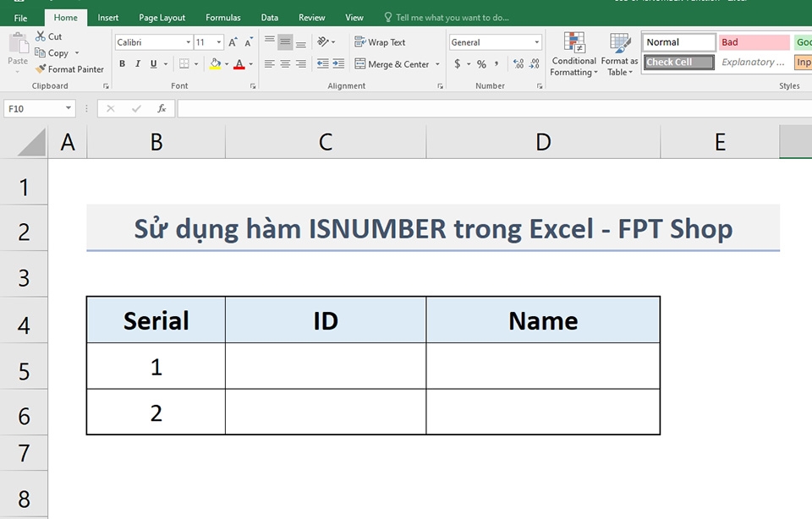Image resolution: width=812 pixels, height=519 pixels.
Task: Select the Underline icon
Action: point(152,63)
